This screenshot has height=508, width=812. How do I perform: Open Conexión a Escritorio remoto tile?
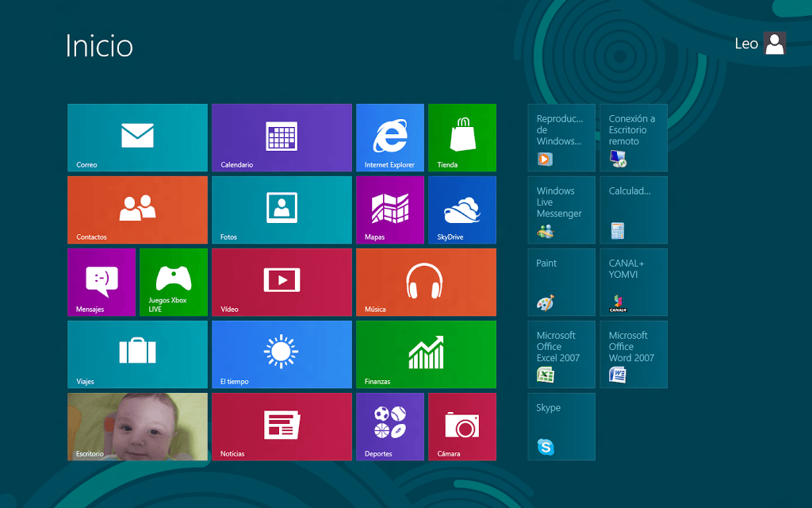[x=634, y=137]
